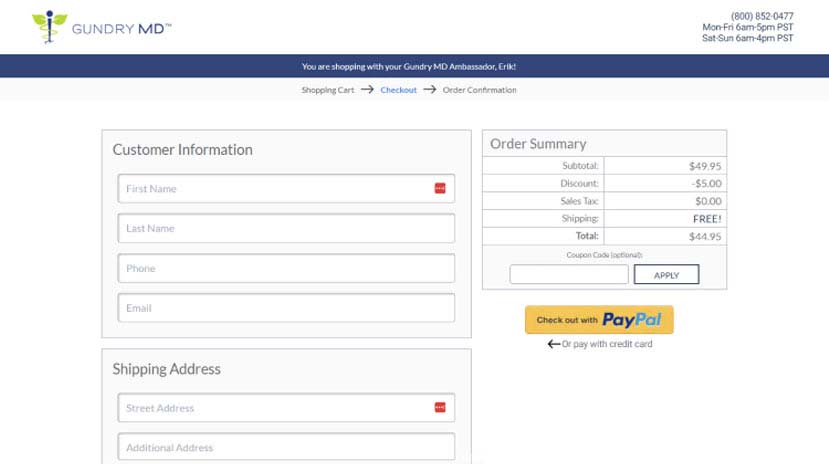Click the arrow before Order Confirmation step

coord(430,90)
